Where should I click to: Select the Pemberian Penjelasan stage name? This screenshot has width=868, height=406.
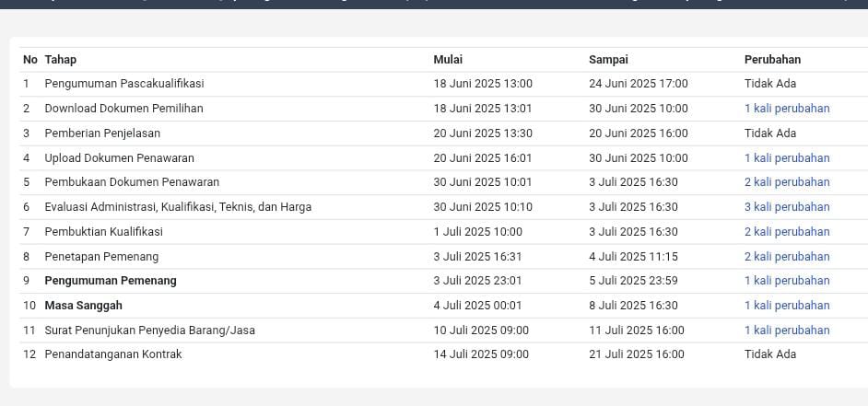click(102, 133)
